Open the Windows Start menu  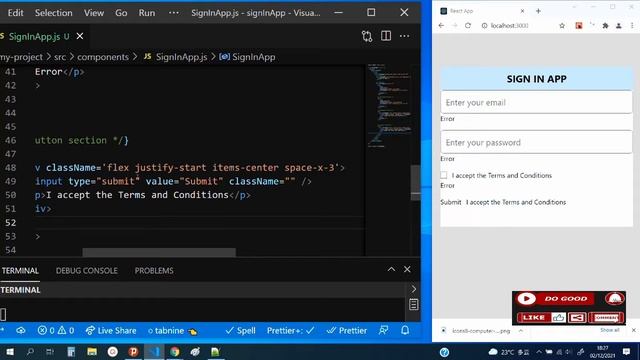tap(9, 351)
